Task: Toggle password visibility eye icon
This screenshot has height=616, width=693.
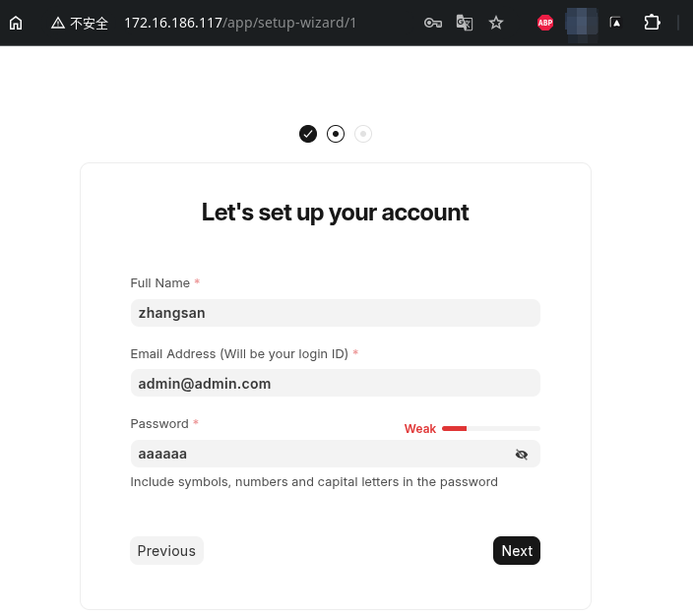Action: click(x=522, y=454)
